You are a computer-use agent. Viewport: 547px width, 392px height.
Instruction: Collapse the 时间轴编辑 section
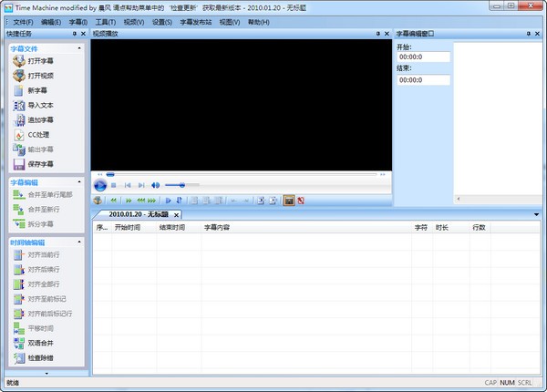[x=79, y=243]
